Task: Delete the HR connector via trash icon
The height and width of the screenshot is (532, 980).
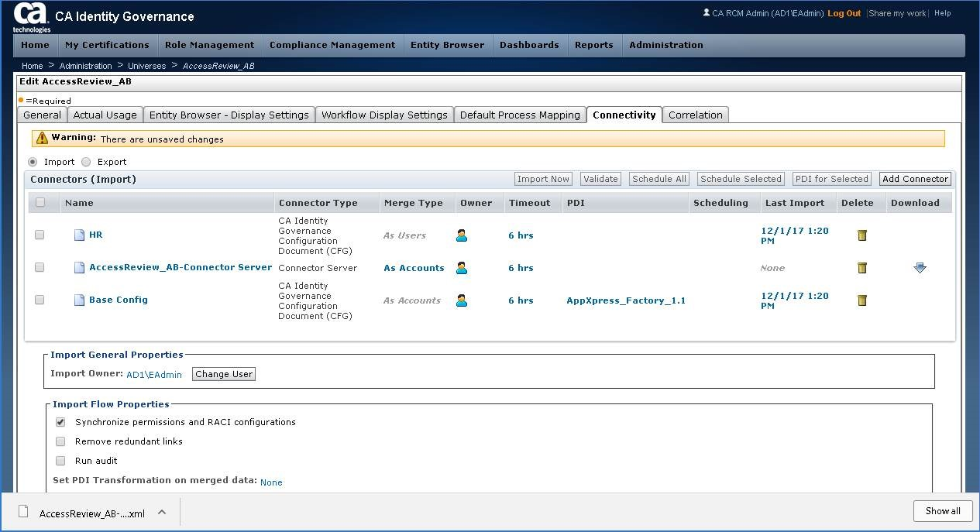Action: (862, 235)
